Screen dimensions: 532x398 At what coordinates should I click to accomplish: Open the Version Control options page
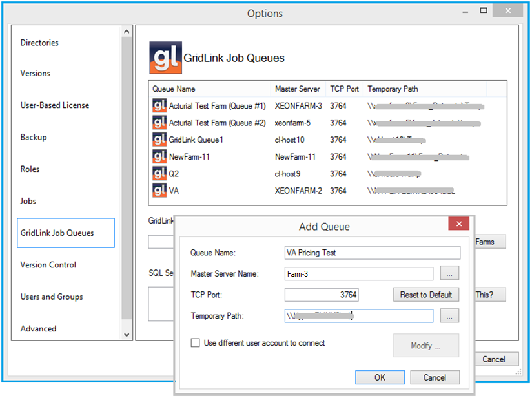(48, 265)
